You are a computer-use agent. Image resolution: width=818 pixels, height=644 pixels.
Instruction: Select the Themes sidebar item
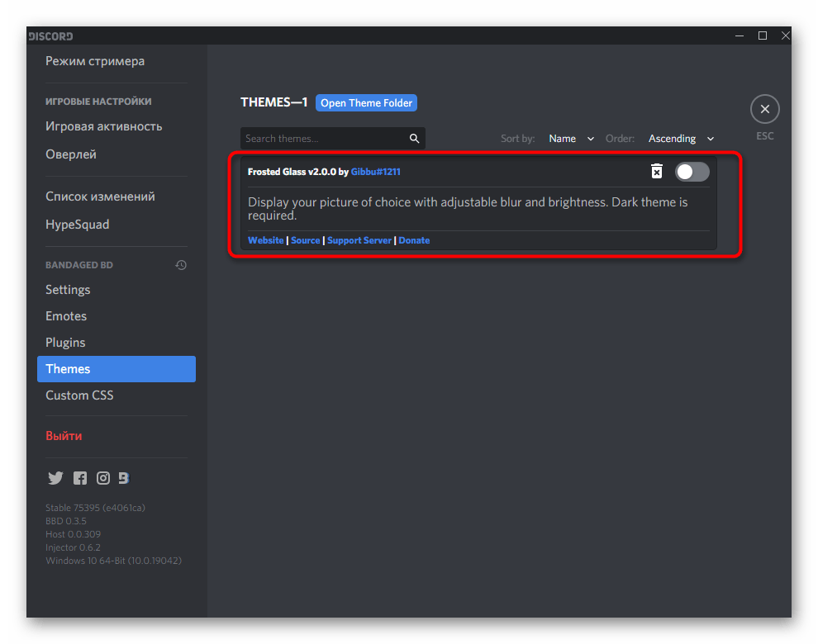pyautogui.click(x=117, y=369)
